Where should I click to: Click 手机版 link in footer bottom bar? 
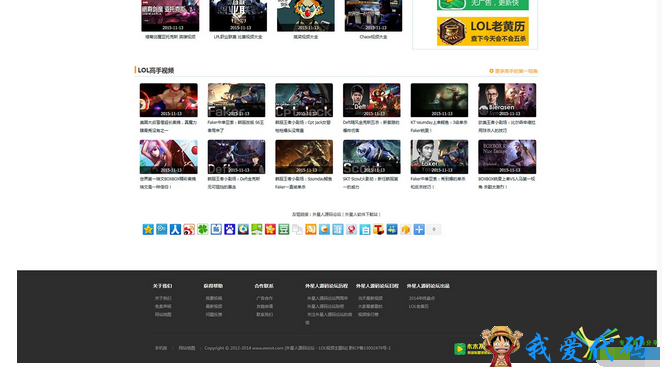coord(161,348)
